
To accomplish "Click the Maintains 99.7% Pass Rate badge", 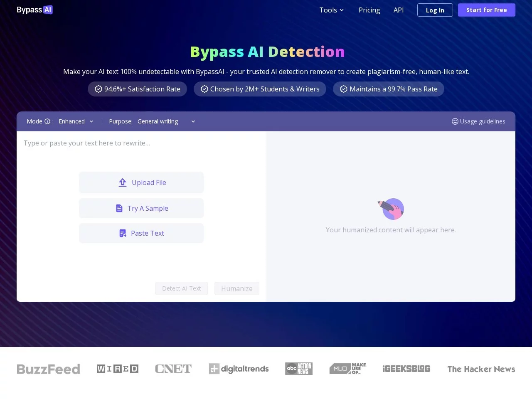I will (388, 89).
